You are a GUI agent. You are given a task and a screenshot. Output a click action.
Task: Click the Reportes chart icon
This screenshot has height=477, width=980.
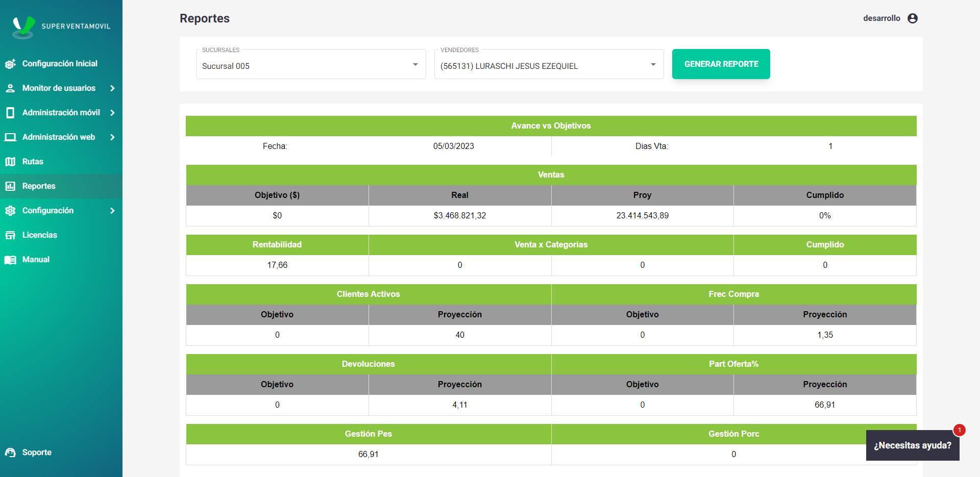pyautogui.click(x=10, y=186)
